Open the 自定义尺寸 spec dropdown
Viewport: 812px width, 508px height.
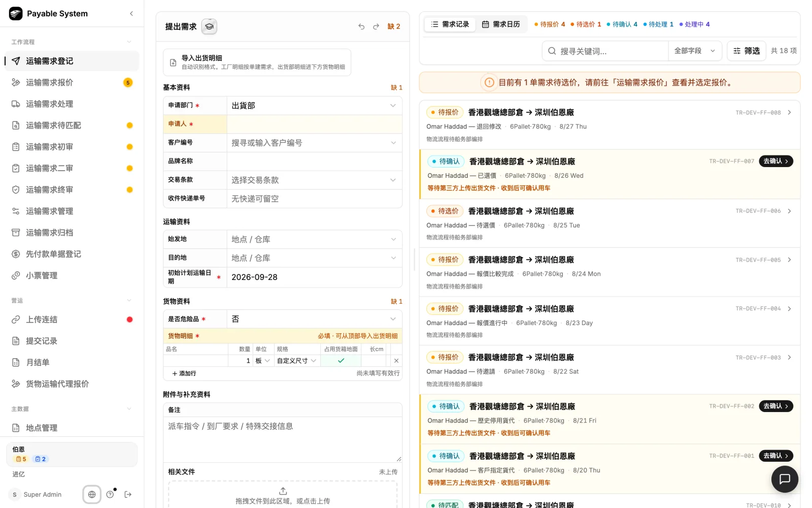pyautogui.click(x=297, y=361)
